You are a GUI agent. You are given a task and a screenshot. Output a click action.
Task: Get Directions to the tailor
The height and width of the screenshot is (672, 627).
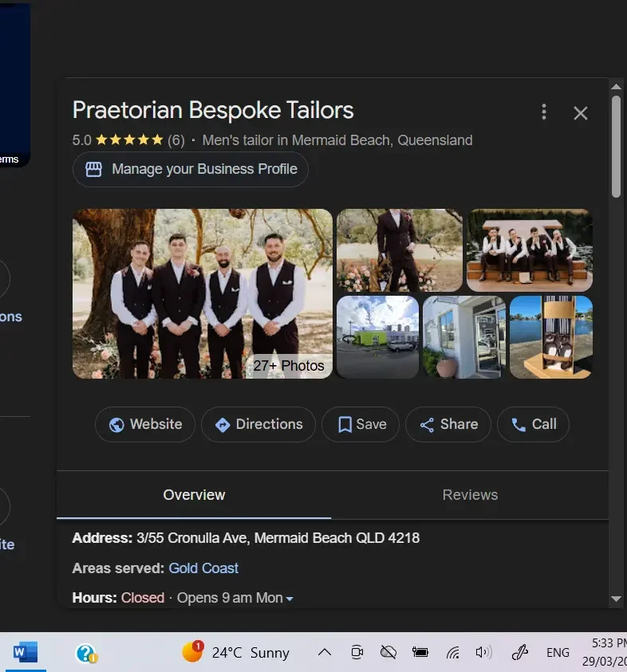(x=258, y=424)
